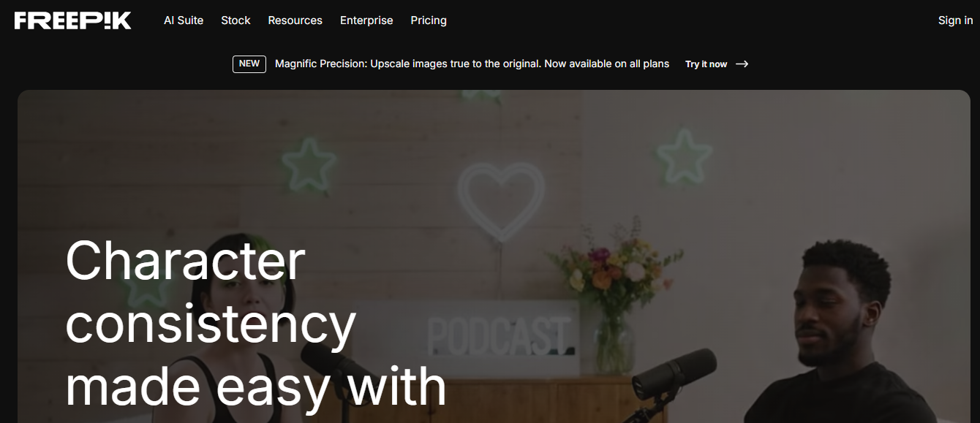The image size is (980, 423).
Task: Click the arrow icon beside Try it now
Action: click(742, 64)
